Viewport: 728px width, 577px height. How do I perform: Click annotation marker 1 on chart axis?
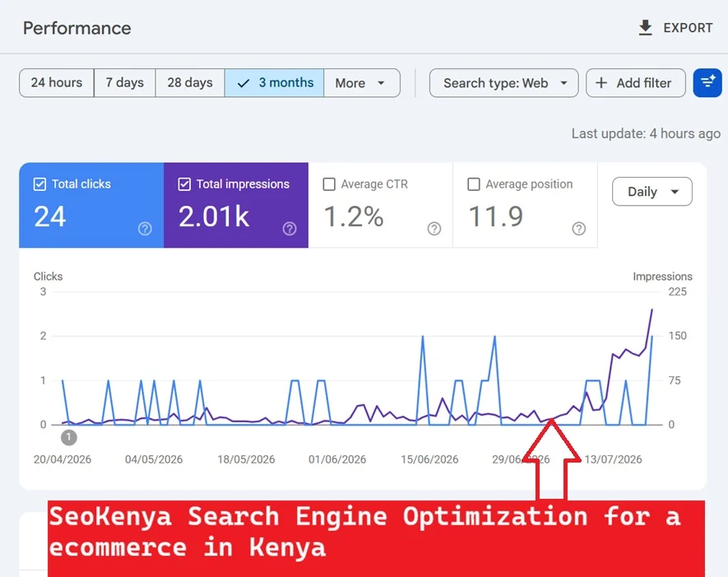click(x=69, y=437)
